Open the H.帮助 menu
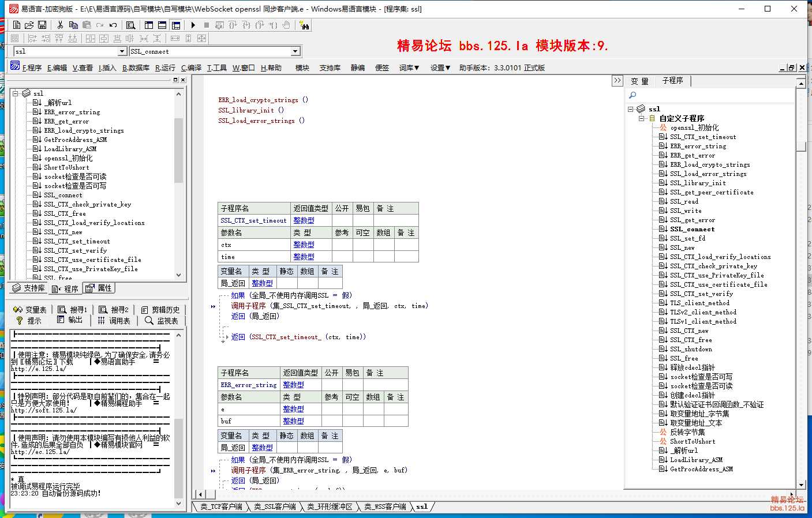Screen dimensions: 812x518 [x=271, y=67]
